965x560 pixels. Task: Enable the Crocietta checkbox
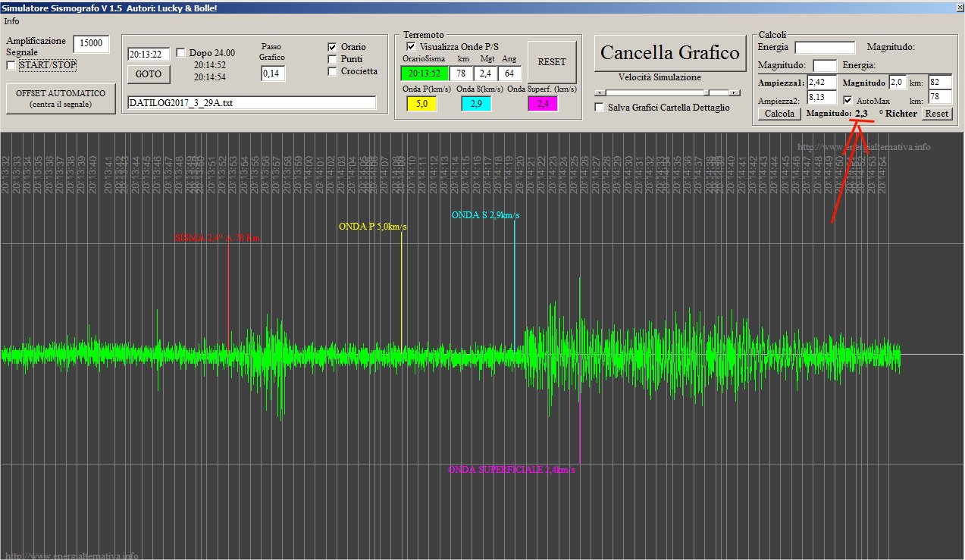(x=332, y=71)
